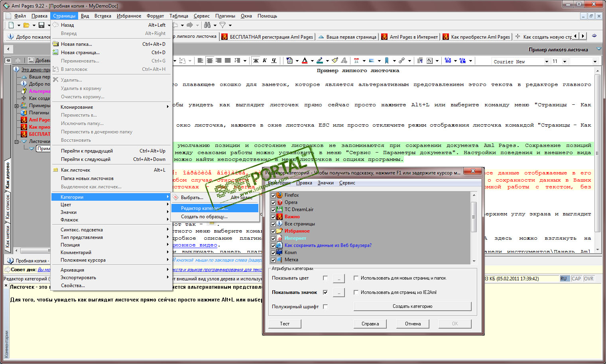This screenshot has height=364, width=606.
Task: Click the text highlight marker icon
Action: point(320,61)
